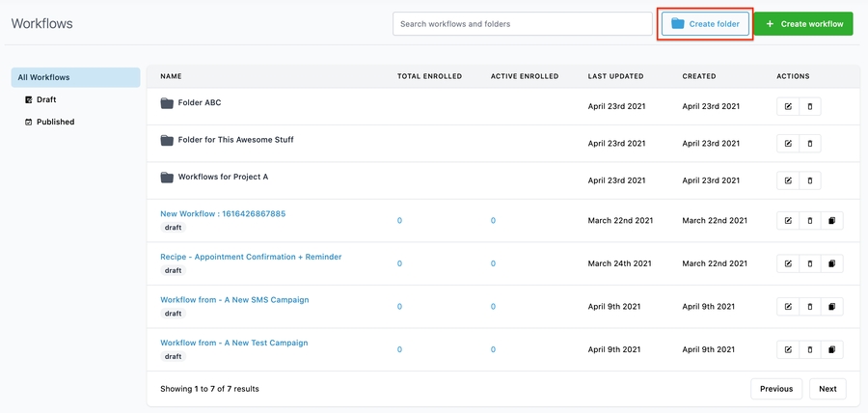Delete the Folder ABC row
The width and height of the screenshot is (868, 413).
pos(810,106)
